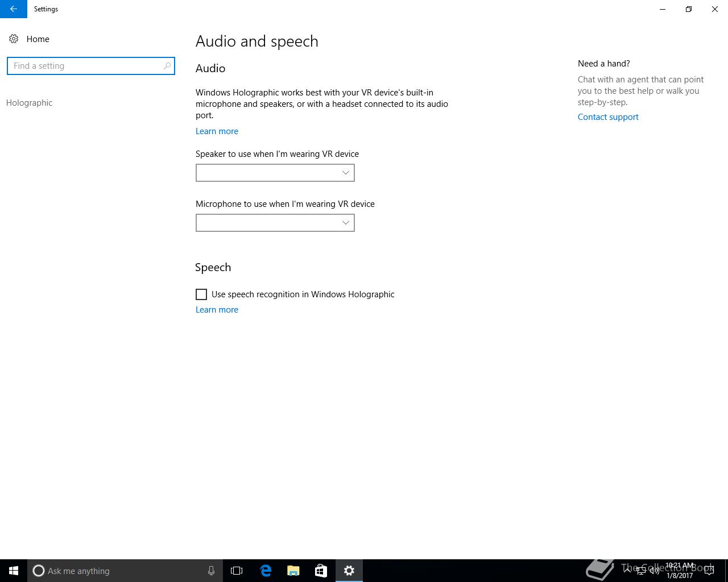Click 'Microphone to use when I'm wearing VR device' label
The image size is (728, 582).
(286, 204)
